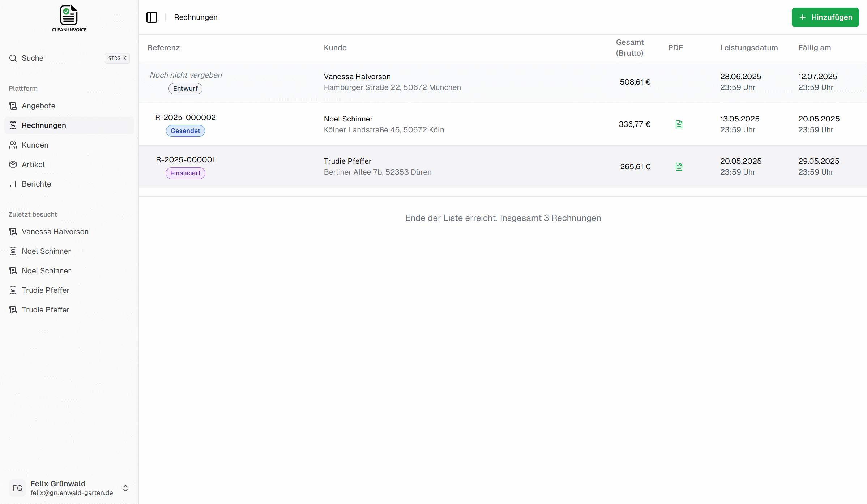Click the FG user avatar
867x504 pixels.
[17, 488]
